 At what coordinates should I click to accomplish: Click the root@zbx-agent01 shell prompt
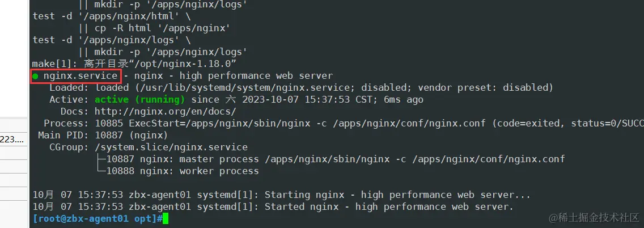coord(96,219)
